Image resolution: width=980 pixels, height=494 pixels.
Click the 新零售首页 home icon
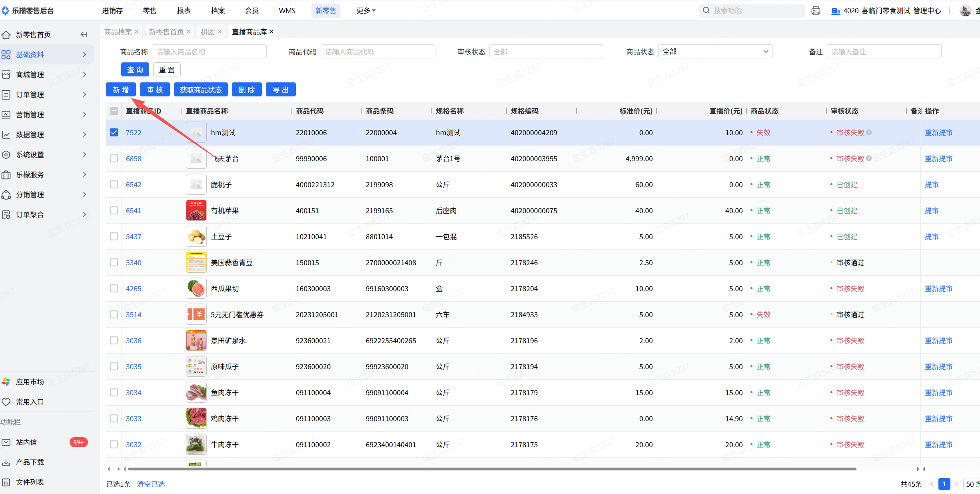pyautogui.click(x=6, y=35)
